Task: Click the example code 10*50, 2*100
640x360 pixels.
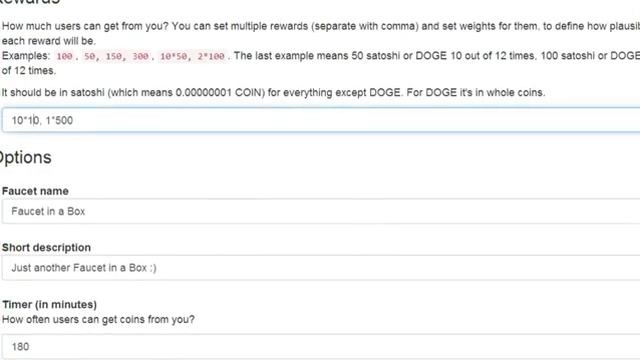Action: [192, 56]
